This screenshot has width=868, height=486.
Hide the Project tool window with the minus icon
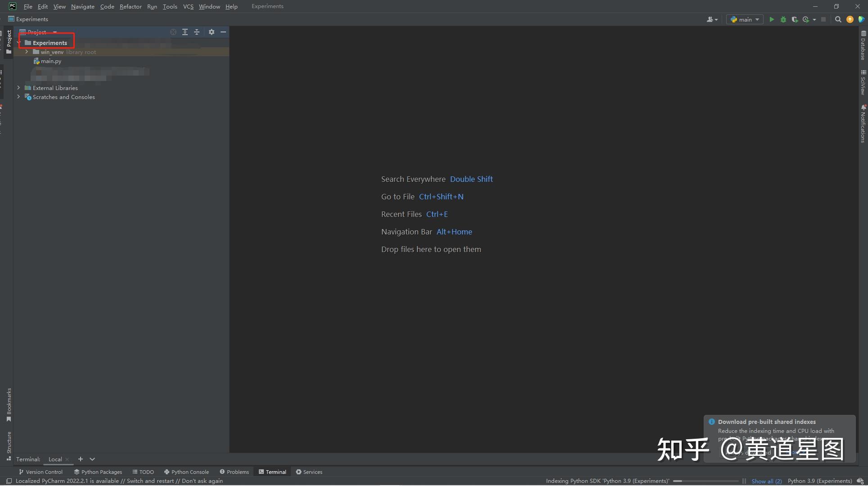(x=223, y=32)
